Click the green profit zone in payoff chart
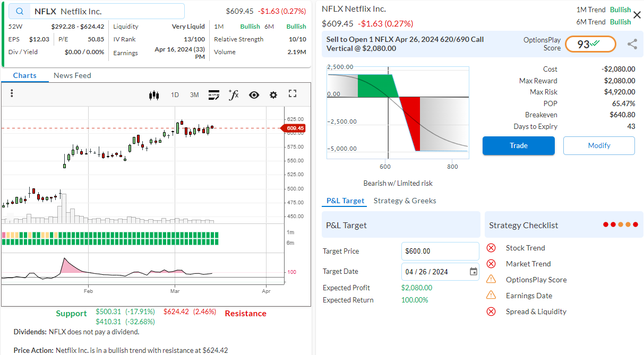The height and width of the screenshot is (355, 644). pyautogui.click(x=376, y=86)
